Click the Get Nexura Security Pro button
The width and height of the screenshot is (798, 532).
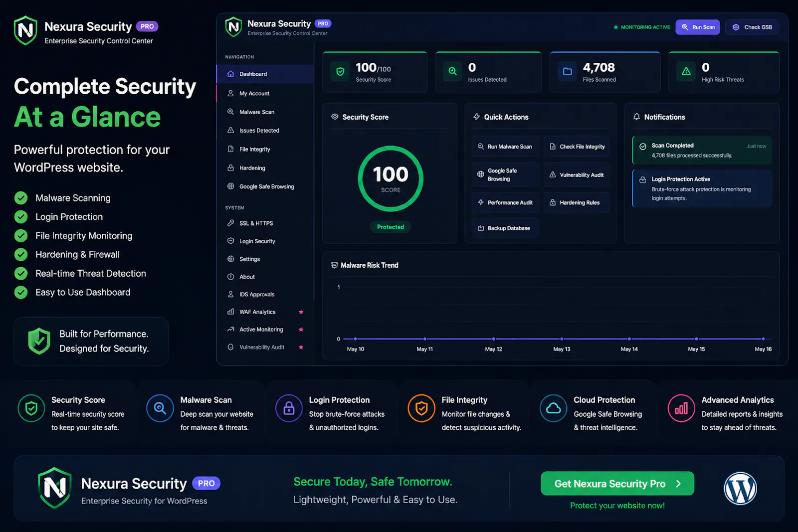pyautogui.click(x=617, y=483)
